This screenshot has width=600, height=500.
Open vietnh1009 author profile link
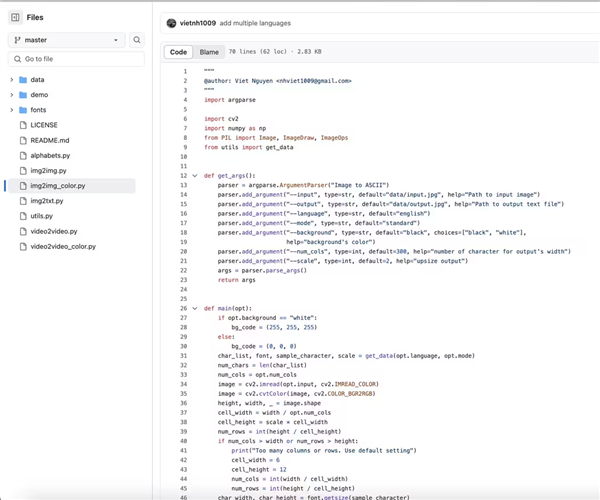pos(198,23)
